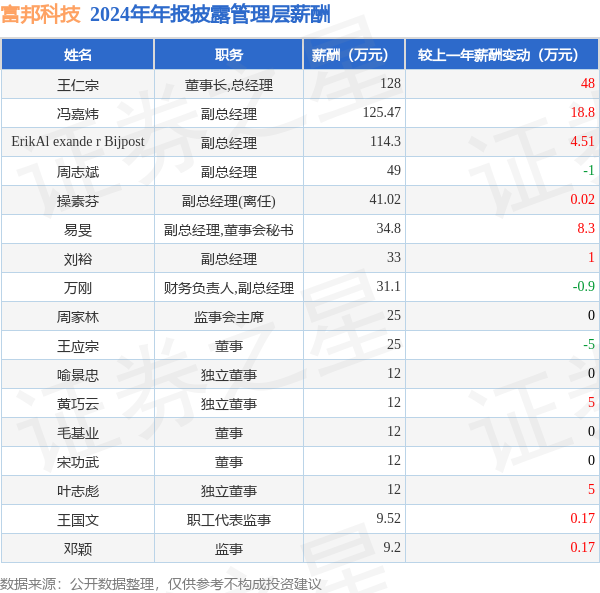The width and height of the screenshot is (600, 593).
Task: Click the salary value 114.3
Action: point(385,142)
